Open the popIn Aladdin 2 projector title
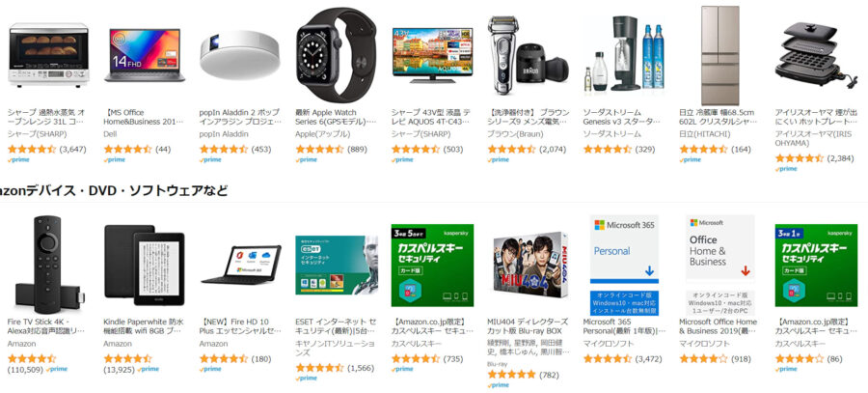 coord(240,117)
